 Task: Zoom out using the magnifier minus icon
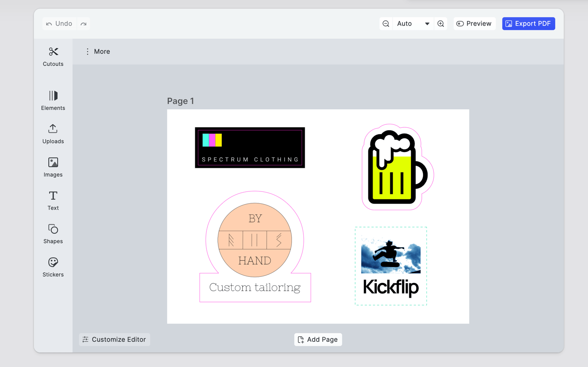[386, 23]
